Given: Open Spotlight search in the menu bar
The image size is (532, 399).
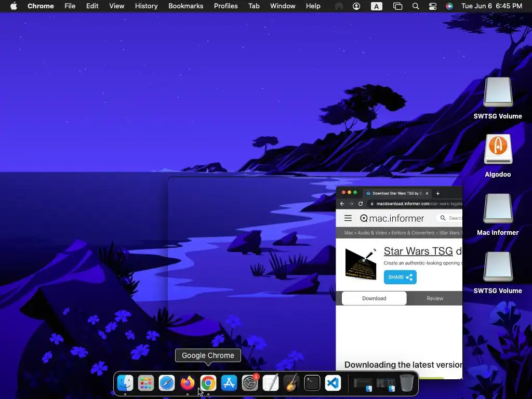Looking at the screenshot, I should 415,6.
